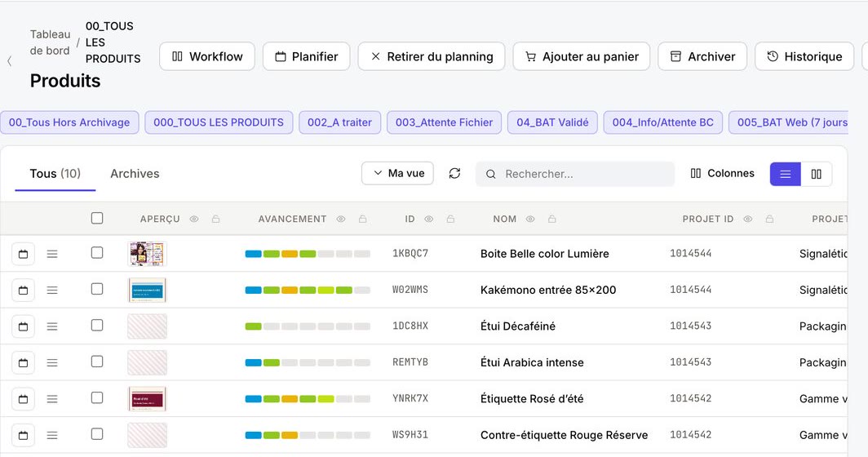Viewport: 868px width, 457px height.
Task: Switch to list view layout
Action: pos(785,174)
